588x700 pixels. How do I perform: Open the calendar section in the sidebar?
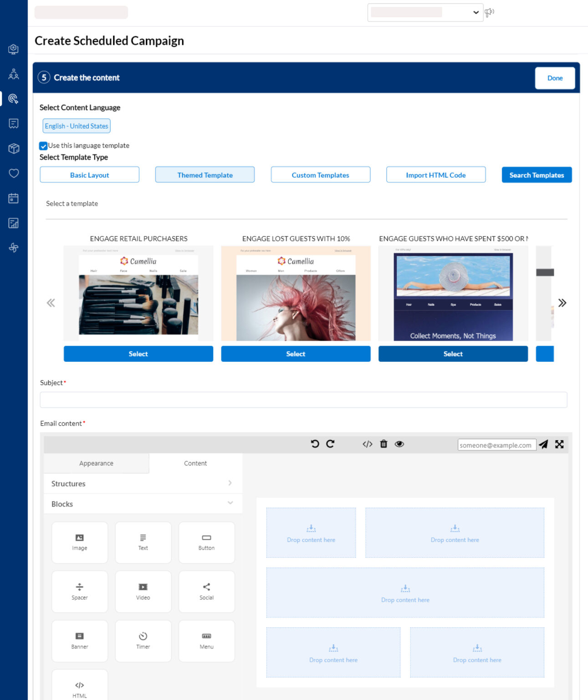point(14,198)
